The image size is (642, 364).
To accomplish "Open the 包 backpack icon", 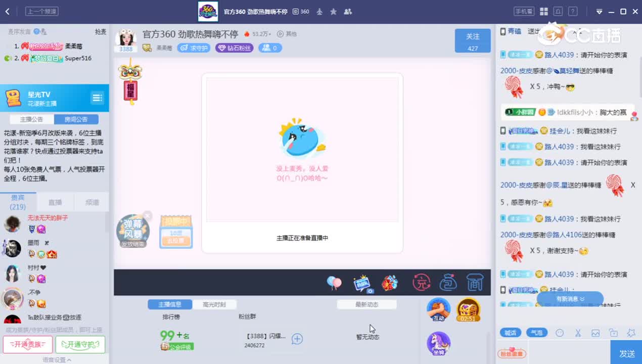I will (448, 283).
